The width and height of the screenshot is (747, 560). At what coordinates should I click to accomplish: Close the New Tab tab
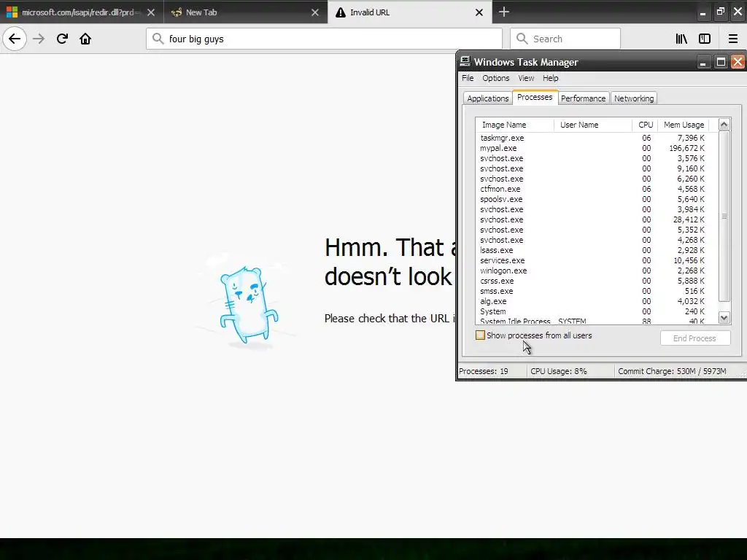pos(315,12)
